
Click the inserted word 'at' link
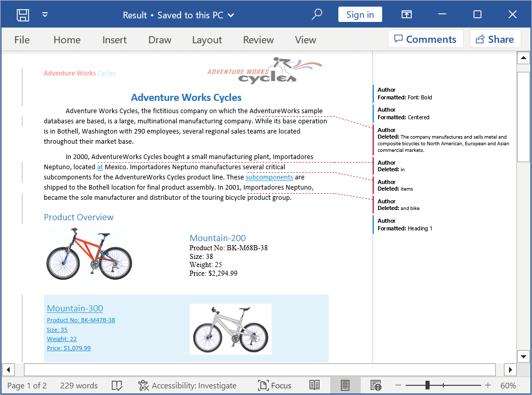(x=100, y=167)
